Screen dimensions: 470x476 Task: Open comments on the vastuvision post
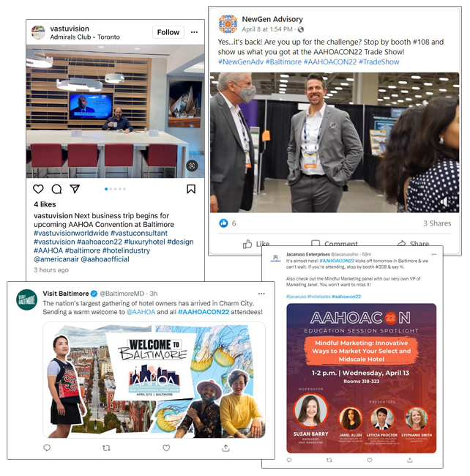pyautogui.click(x=57, y=189)
